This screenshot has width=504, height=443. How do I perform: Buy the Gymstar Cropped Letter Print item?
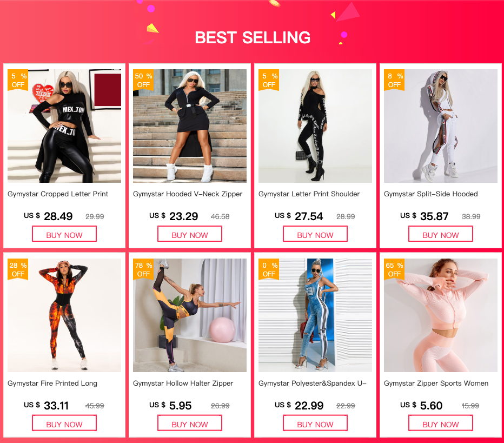[64, 235]
